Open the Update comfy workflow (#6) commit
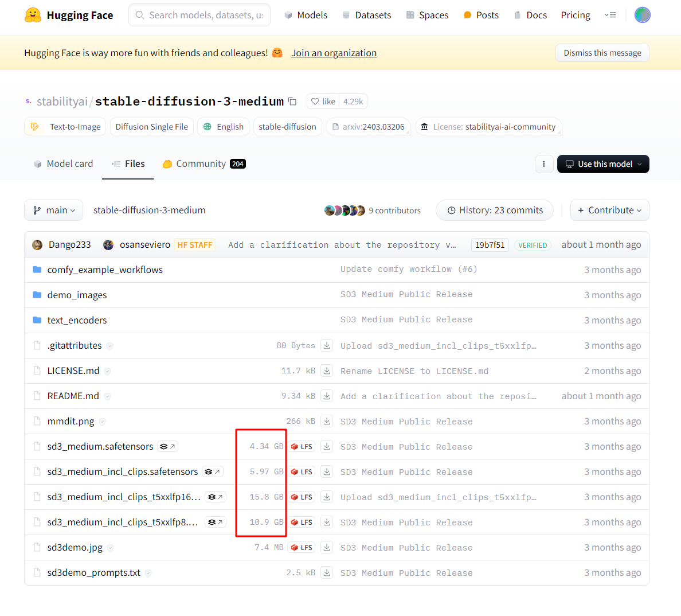 click(x=409, y=270)
